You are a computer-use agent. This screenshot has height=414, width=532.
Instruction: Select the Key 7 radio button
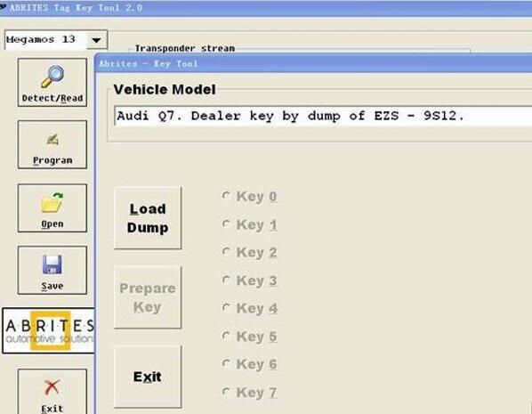tap(226, 392)
